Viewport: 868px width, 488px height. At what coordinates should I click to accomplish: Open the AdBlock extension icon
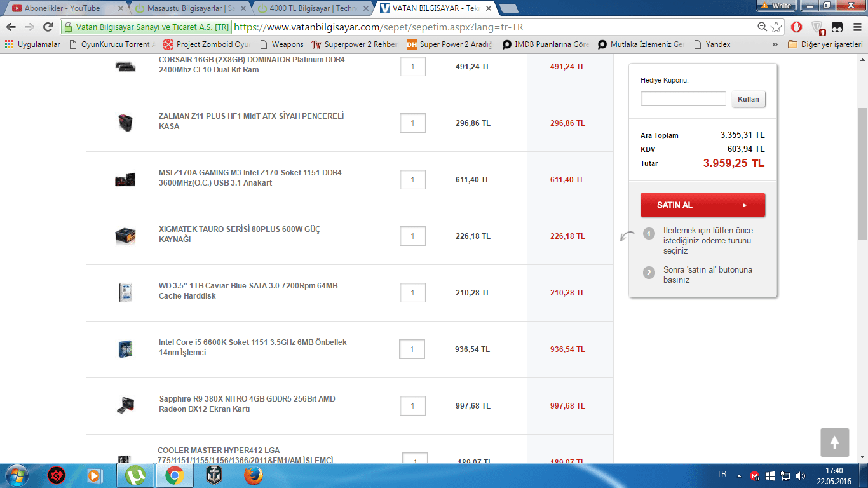coord(796,27)
